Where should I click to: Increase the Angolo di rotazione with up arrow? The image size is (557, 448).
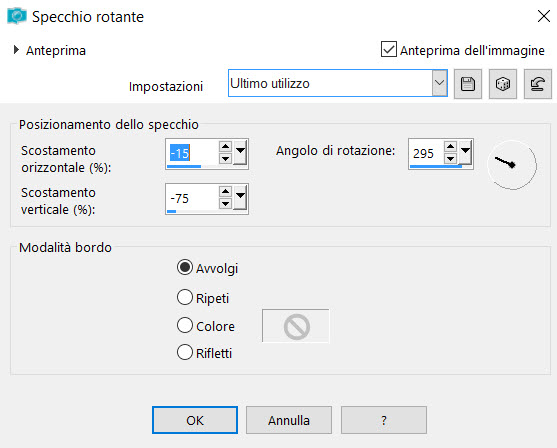click(x=450, y=146)
